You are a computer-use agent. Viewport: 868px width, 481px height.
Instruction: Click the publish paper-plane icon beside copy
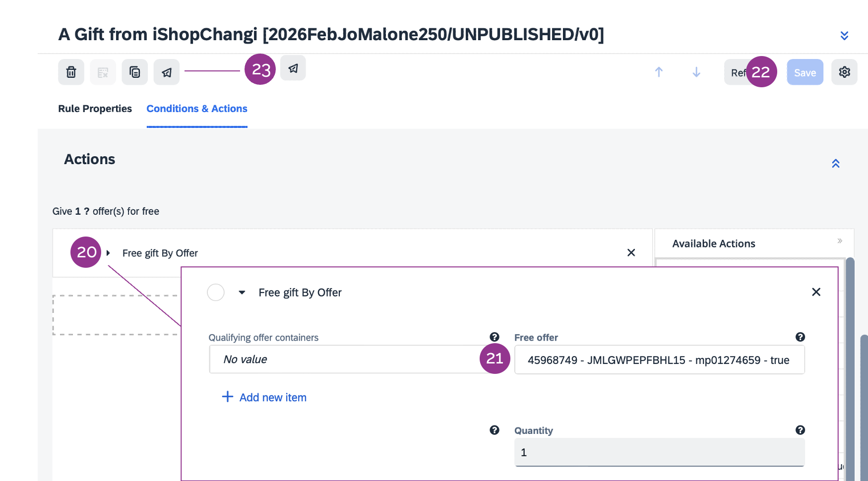pos(167,72)
